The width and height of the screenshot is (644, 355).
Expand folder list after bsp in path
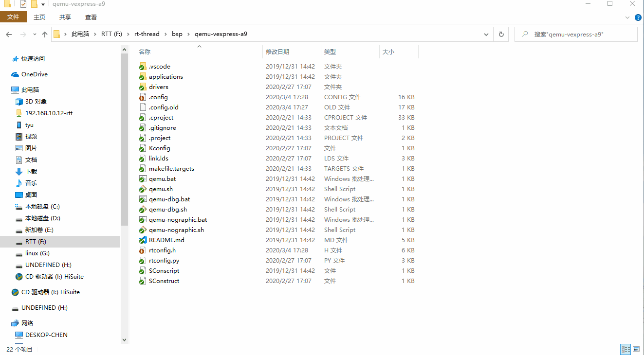point(188,35)
